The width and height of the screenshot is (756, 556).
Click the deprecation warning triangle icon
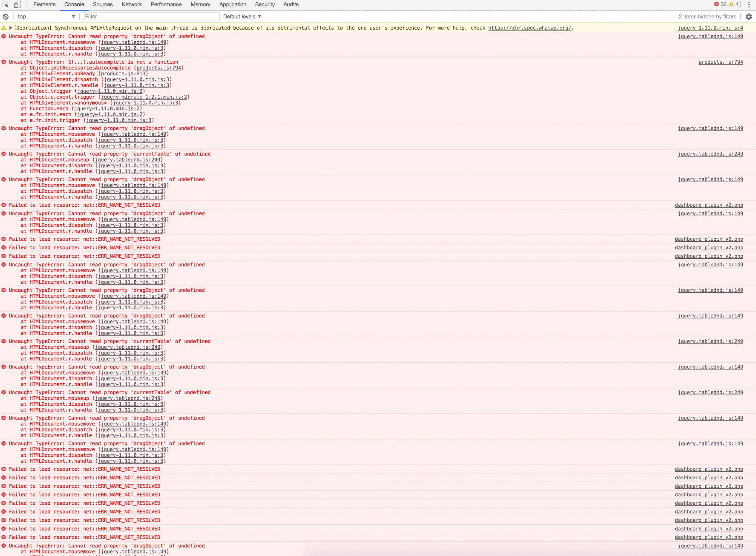pyautogui.click(x=4, y=28)
